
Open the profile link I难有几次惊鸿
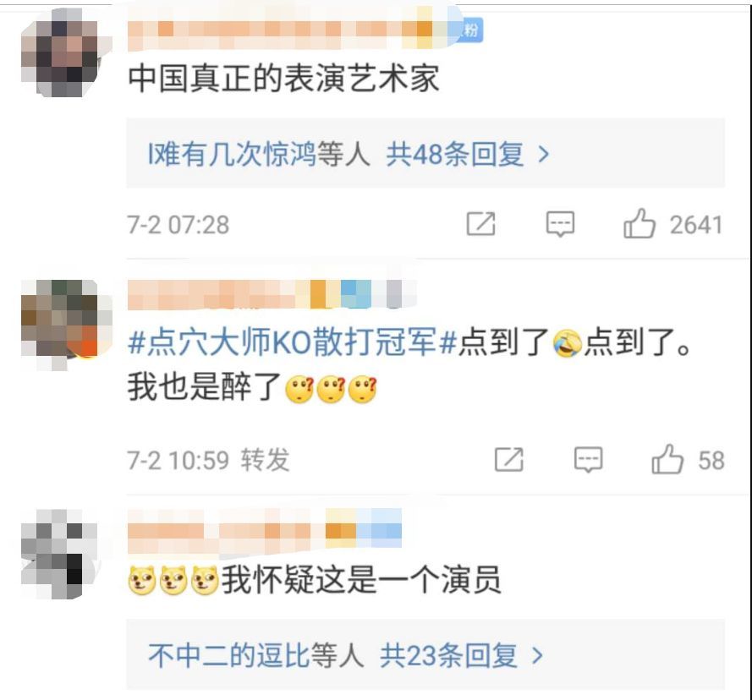pos(232,154)
